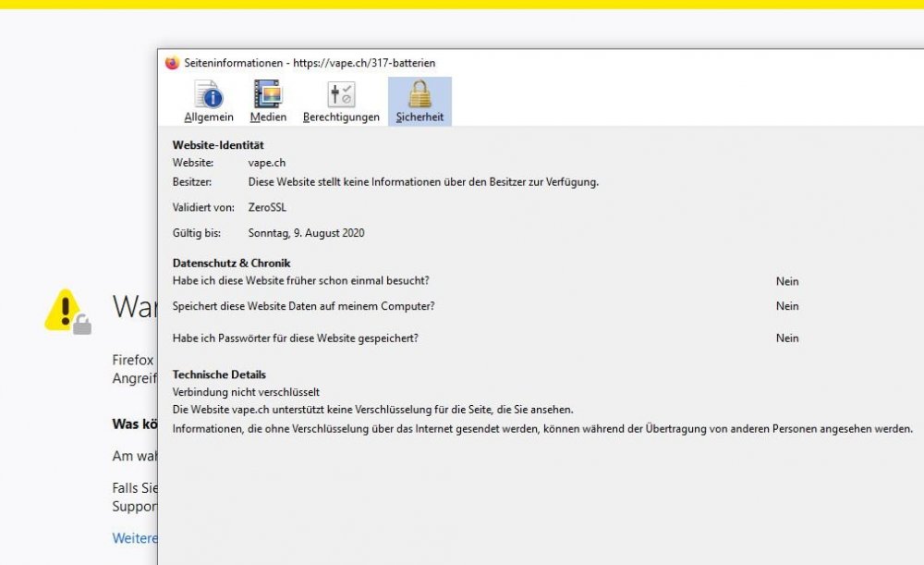Click the sentence 'unterstützt keine Verschlüsselung'

click(x=372, y=410)
